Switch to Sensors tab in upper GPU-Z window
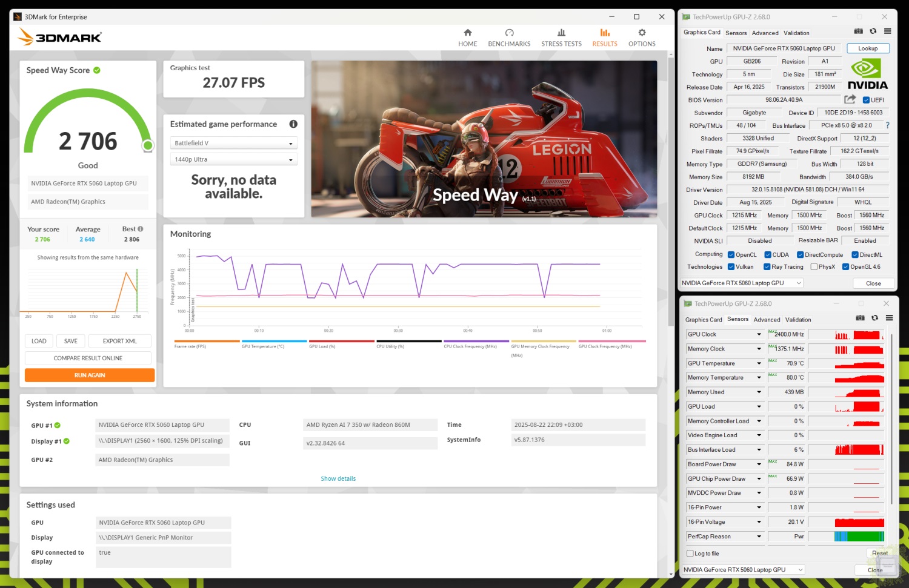 pos(736,33)
